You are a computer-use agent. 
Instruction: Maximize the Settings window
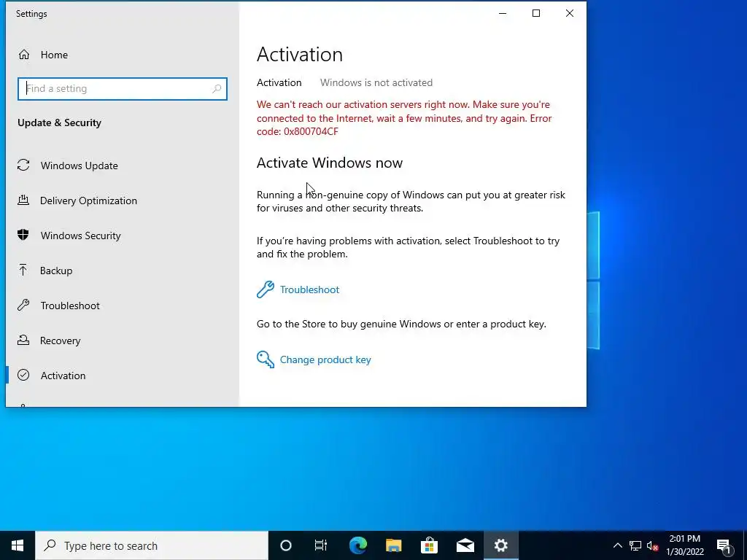tap(536, 13)
